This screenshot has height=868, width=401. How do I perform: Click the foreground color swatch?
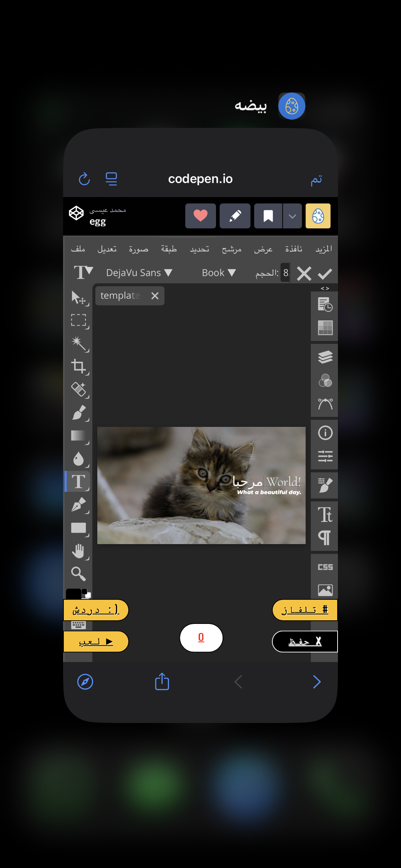point(73,594)
